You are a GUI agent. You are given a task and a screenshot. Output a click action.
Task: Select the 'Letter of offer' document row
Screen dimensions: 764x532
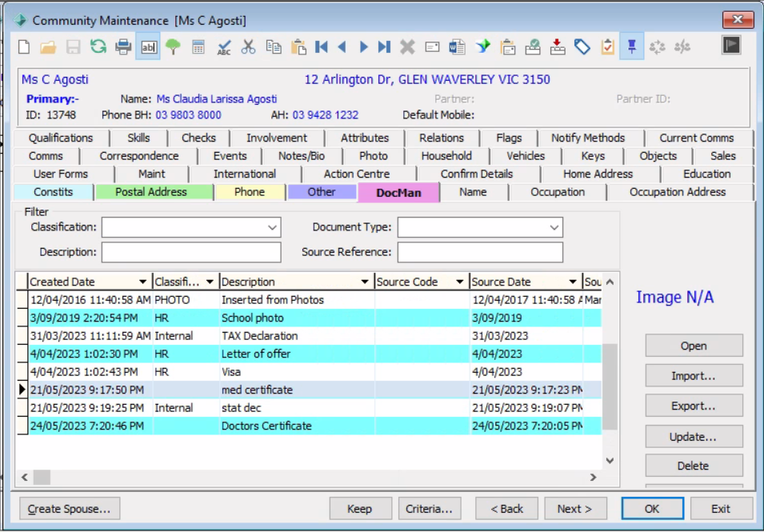[256, 354]
